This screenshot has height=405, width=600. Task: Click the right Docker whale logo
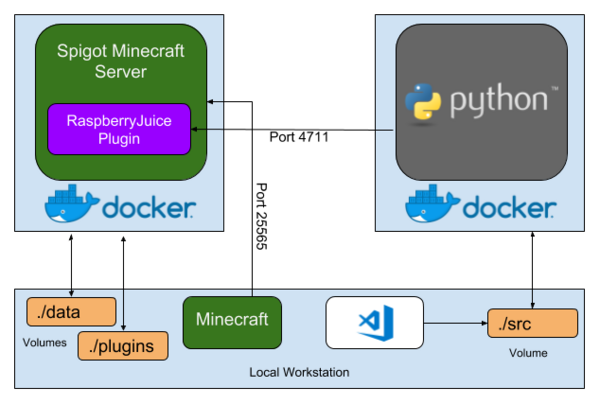point(432,203)
